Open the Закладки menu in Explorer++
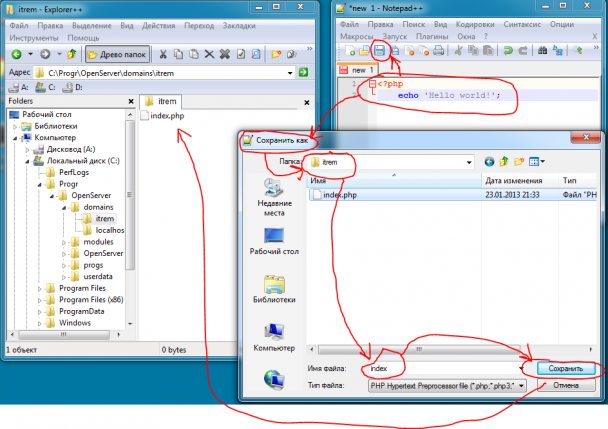The height and width of the screenshot is (429, 608). [x=239, y=26]
